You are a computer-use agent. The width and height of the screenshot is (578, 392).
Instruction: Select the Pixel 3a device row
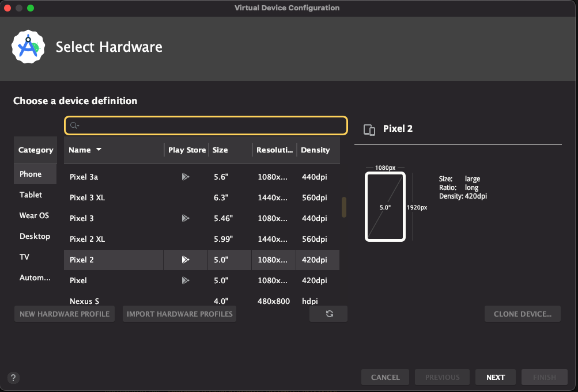(x=202, y=177)
